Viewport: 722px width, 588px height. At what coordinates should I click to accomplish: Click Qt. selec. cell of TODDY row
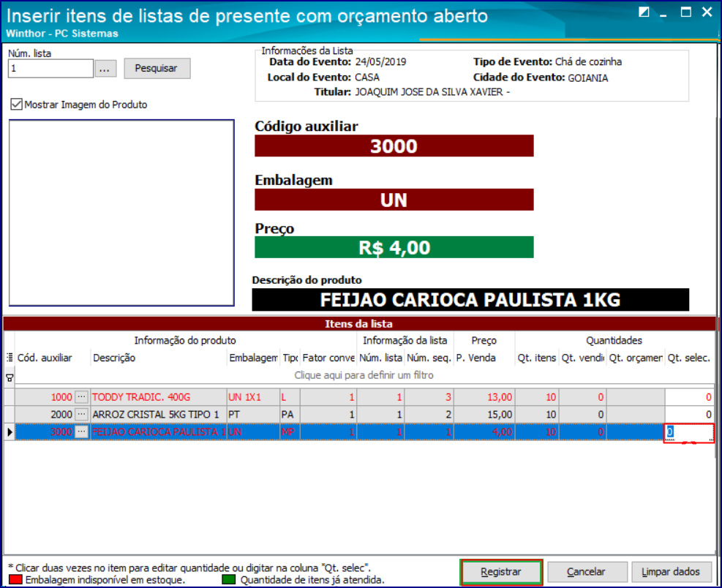(689, 397)
